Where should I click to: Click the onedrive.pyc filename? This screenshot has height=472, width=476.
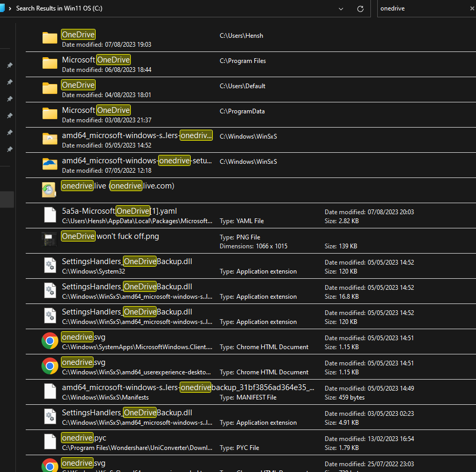point(84,438)
